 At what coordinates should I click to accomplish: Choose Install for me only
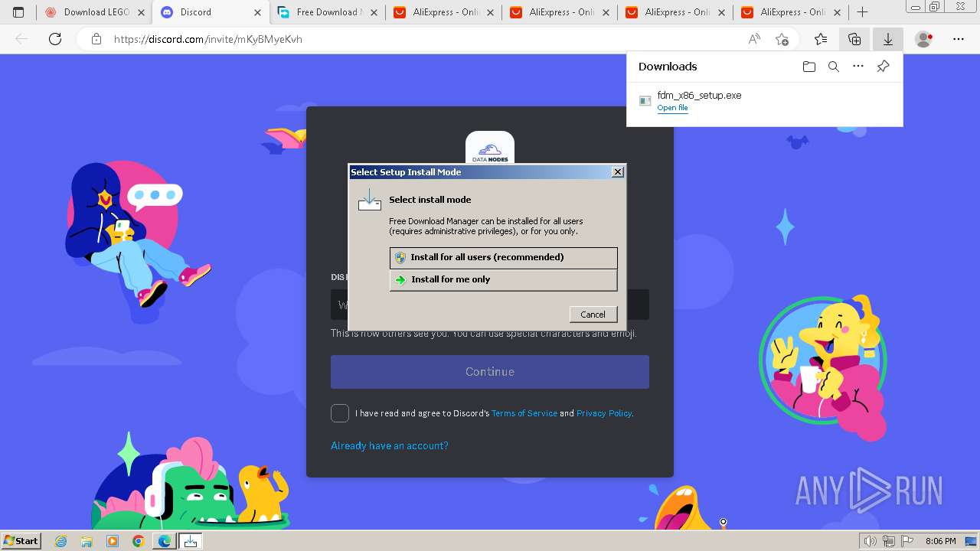tap(503, 279)
